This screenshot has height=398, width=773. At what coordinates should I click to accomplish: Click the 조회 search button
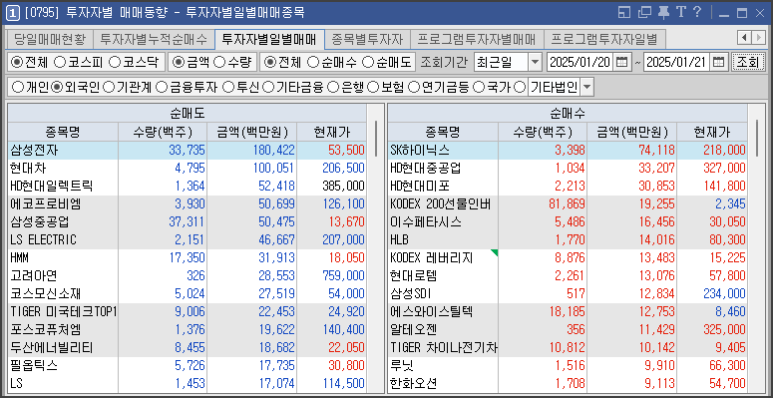pos(747,62)
